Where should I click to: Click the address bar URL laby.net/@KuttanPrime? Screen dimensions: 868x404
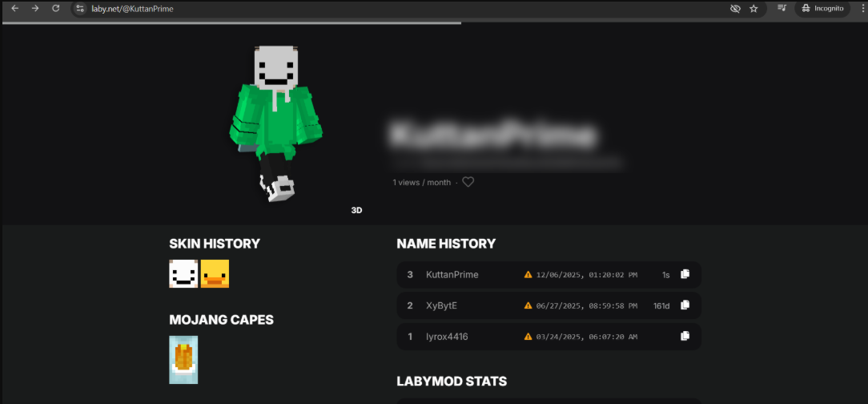pyautogui.click(x=132, y=9)
